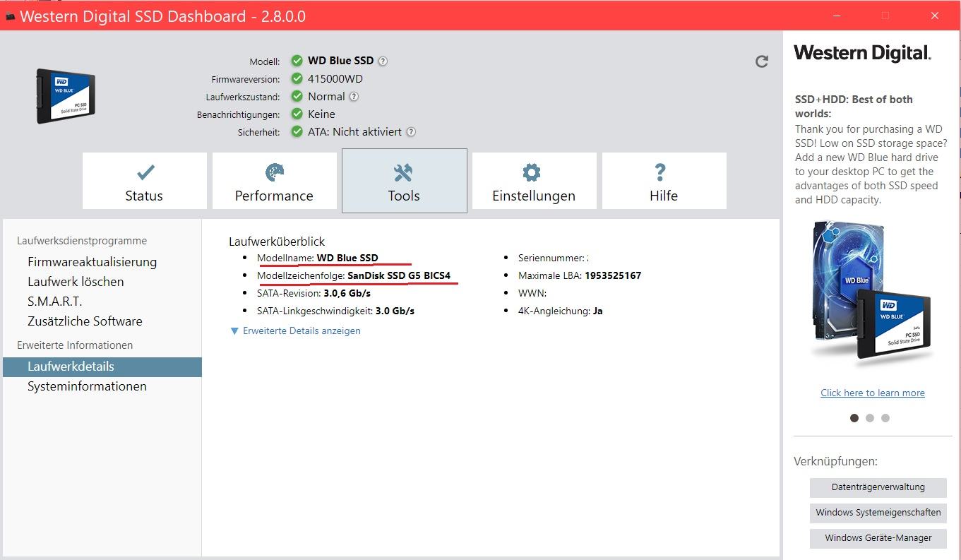Image resolution: width=961 pixels, height=560 pixels.
Task: Open the Performance tab
Action: click(274, 181)
